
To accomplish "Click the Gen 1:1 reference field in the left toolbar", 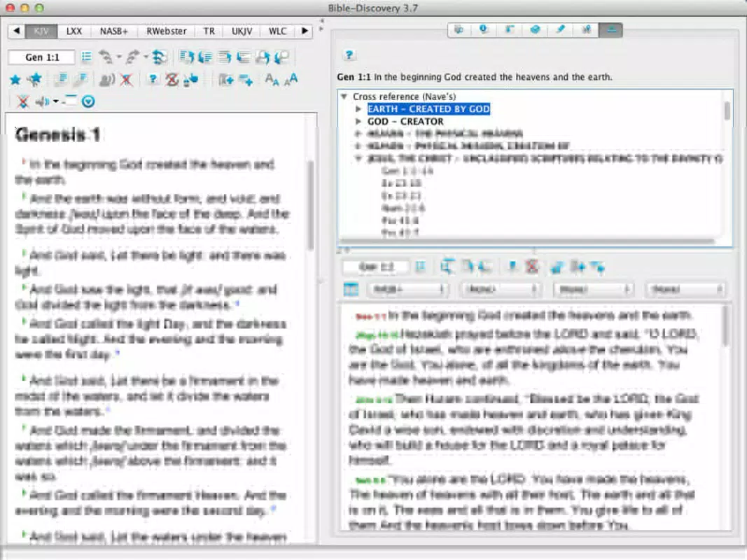I will (42, 57).
